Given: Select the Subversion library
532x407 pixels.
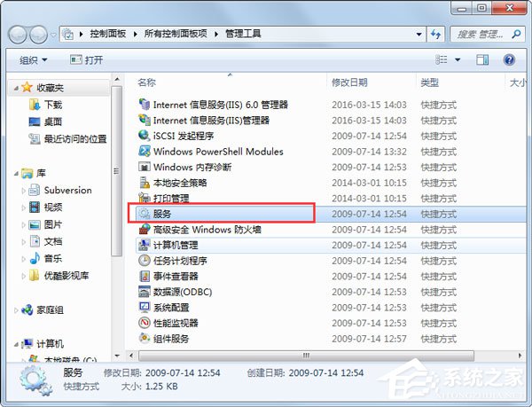Looking at the screenshot, I should [60, 191].
